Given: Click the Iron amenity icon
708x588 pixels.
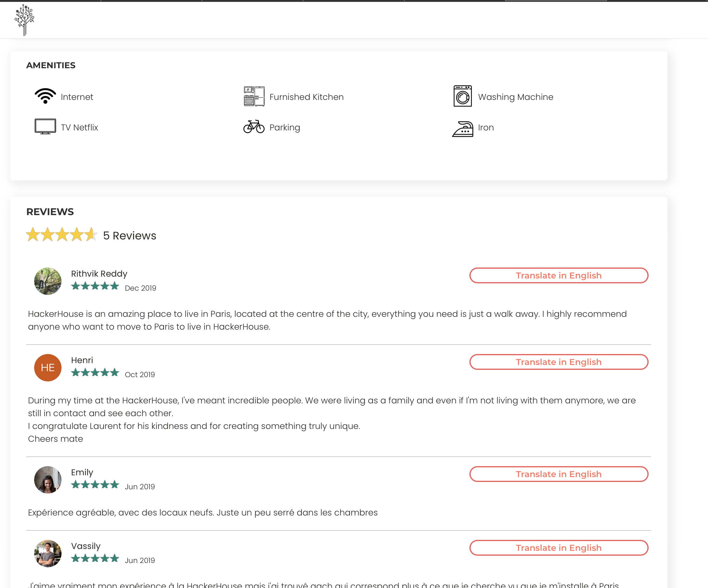Looking at the screenshot, I should [x=462, y=129].
